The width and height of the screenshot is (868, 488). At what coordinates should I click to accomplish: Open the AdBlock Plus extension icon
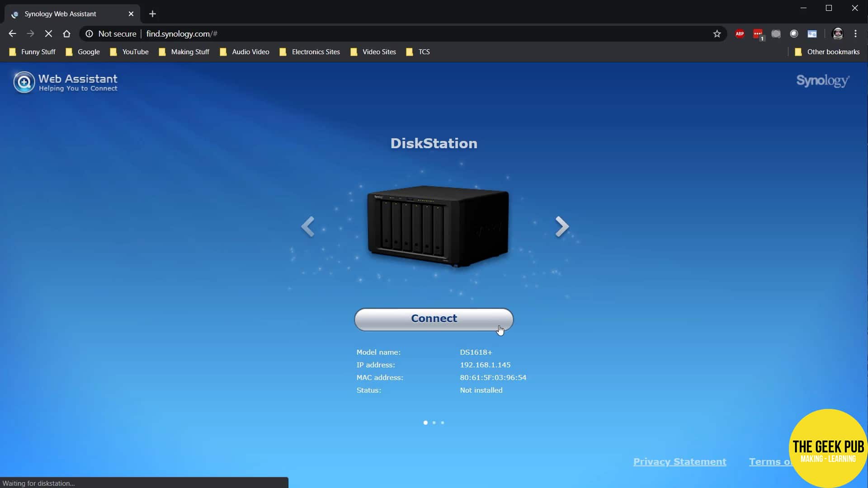point(740,34)
